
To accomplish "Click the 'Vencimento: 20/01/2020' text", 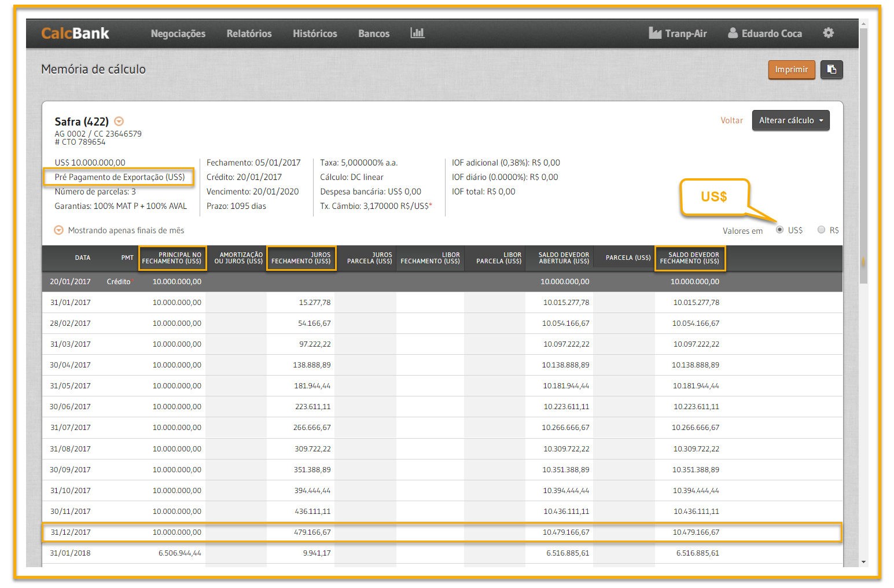I will 253,192.
